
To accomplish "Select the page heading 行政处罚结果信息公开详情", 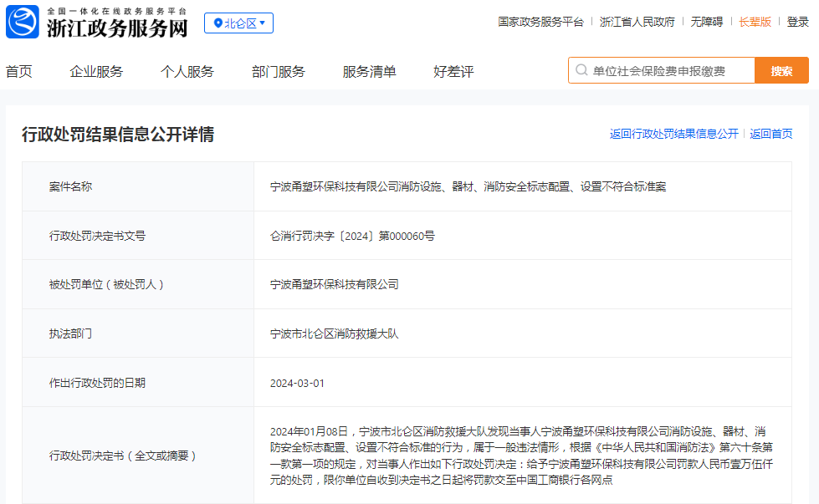I will point(117,135).
